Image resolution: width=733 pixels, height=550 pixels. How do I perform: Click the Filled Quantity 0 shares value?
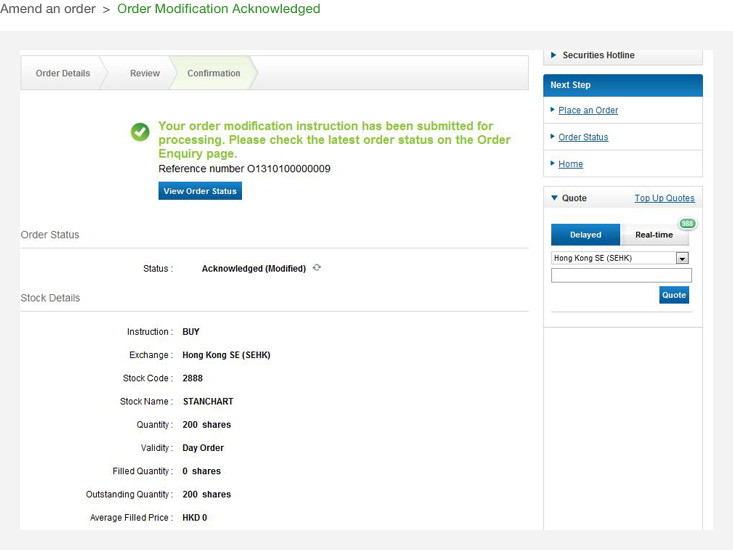201,471
